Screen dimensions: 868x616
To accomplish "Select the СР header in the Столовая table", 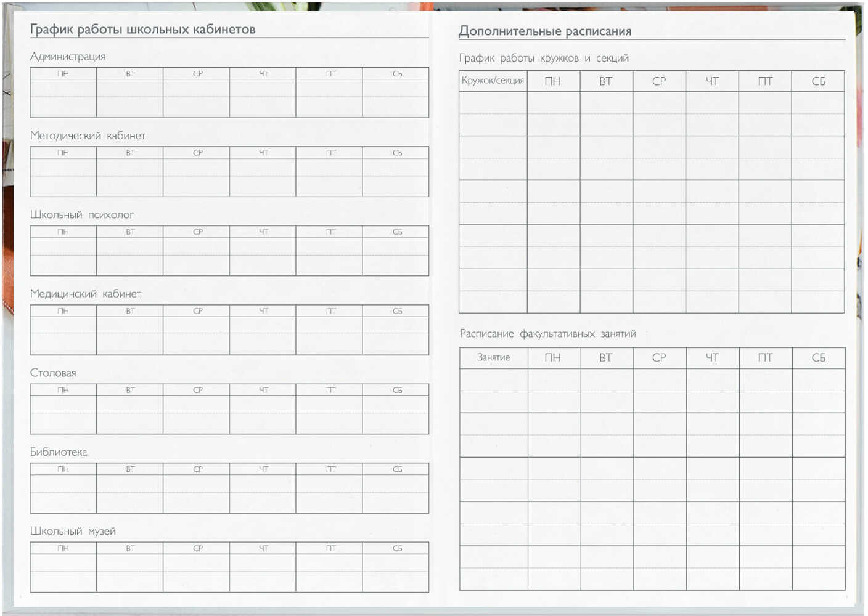I will click(197, 391).
